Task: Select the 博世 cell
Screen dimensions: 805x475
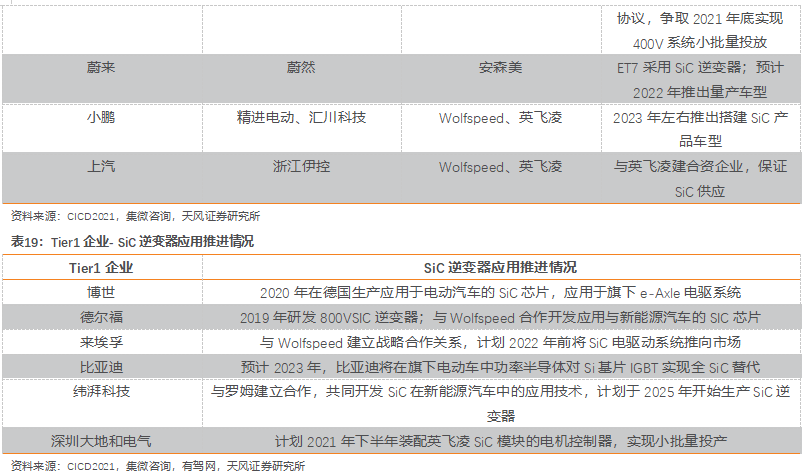Action: click(x=101, y=292)
